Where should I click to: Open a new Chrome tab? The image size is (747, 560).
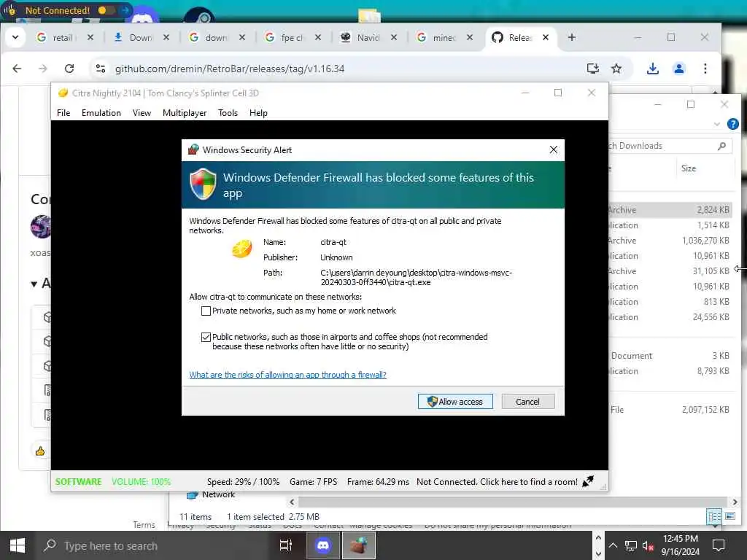click(572, 37)
